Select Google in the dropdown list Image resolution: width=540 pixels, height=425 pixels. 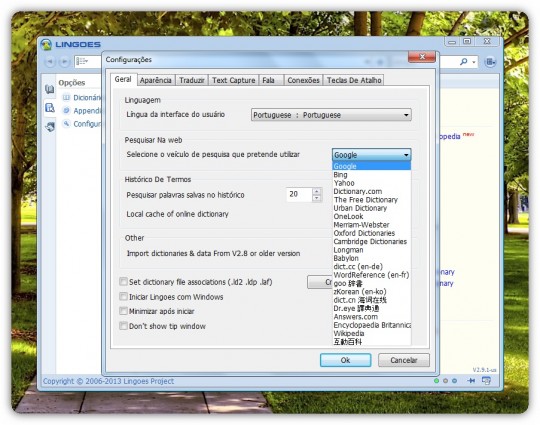coord(372,166)
